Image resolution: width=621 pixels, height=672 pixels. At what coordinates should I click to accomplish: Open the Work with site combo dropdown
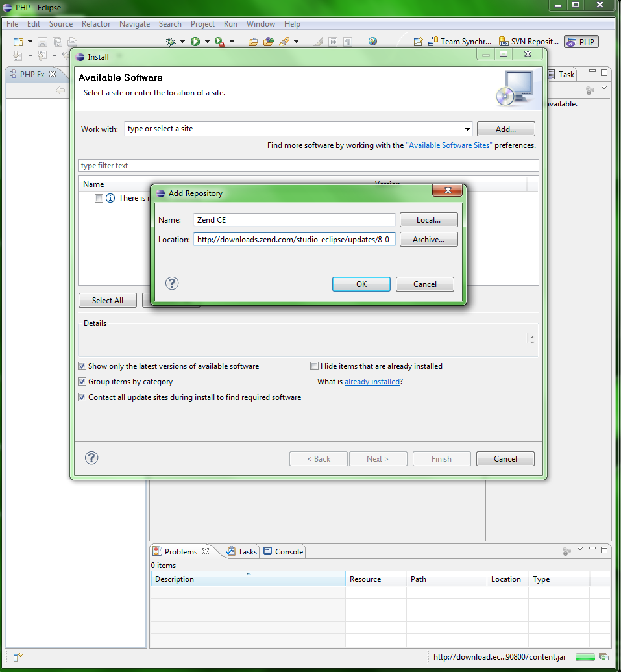click(x=467, y=129)
